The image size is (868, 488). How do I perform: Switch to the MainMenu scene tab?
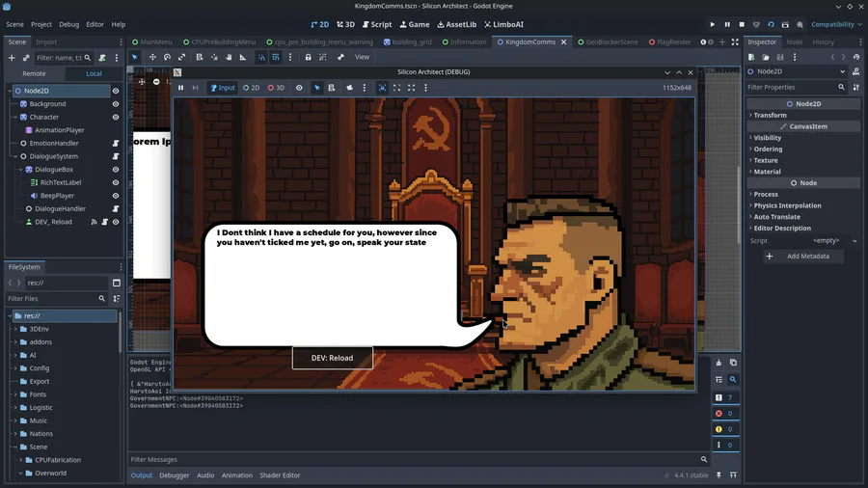click(x=152, y=42)
